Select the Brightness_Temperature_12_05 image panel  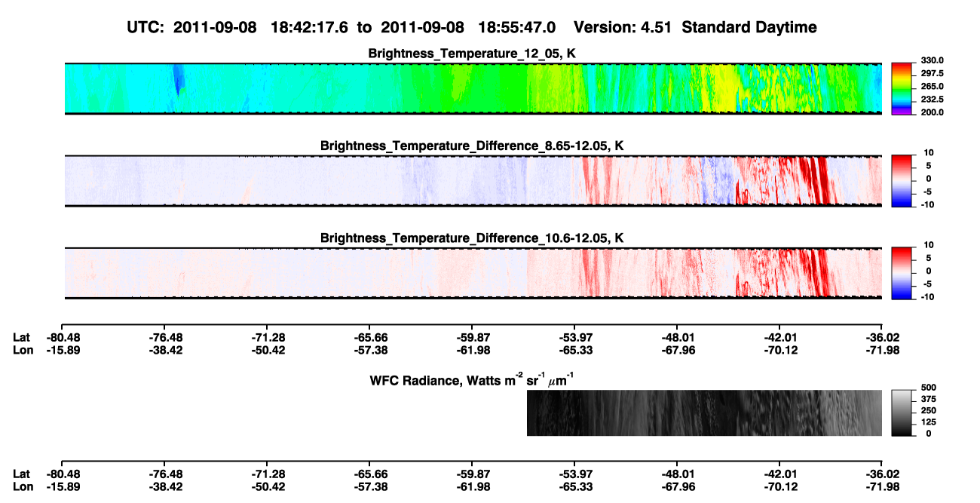[473, 88]
